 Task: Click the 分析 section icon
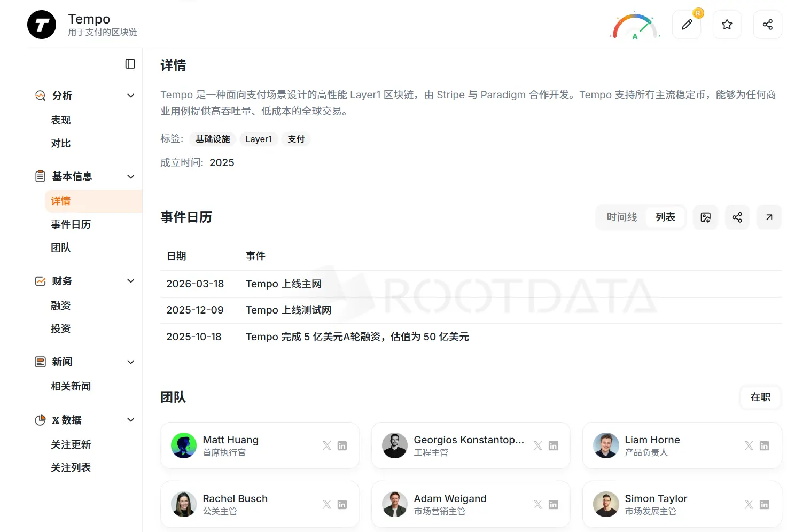41,96
